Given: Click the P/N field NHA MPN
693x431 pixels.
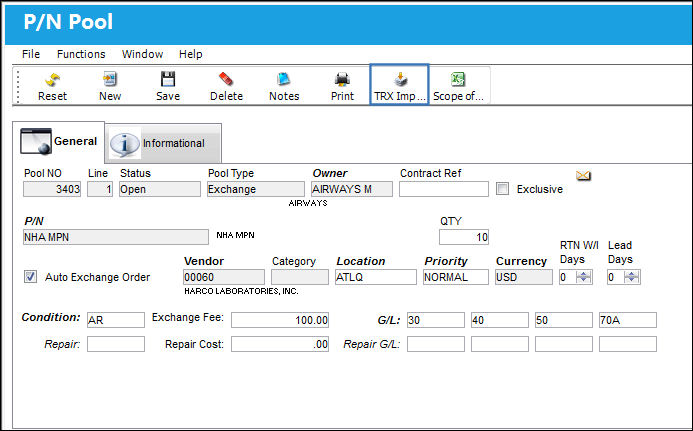Looking at the screenshot, I should (x=116, y=237).
